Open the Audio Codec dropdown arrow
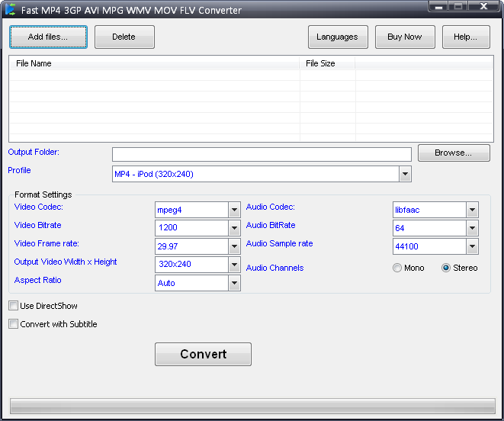Viewport: 504px width, 421px height. click(472, 210)
